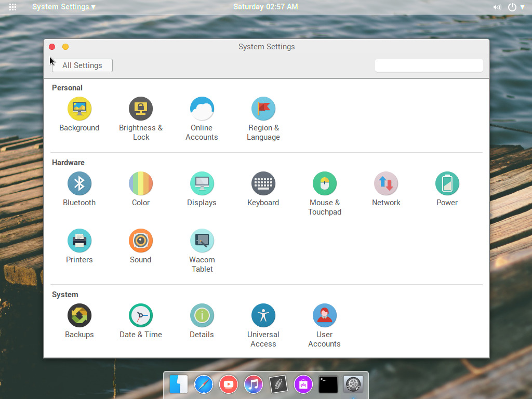This screenshot has height=399, width=532.
Task: Click the All Settings button
Action: coord(82,65)
